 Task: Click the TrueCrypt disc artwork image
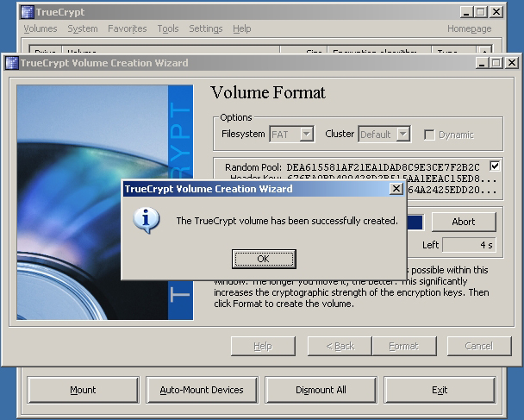(x=105, y=203)
